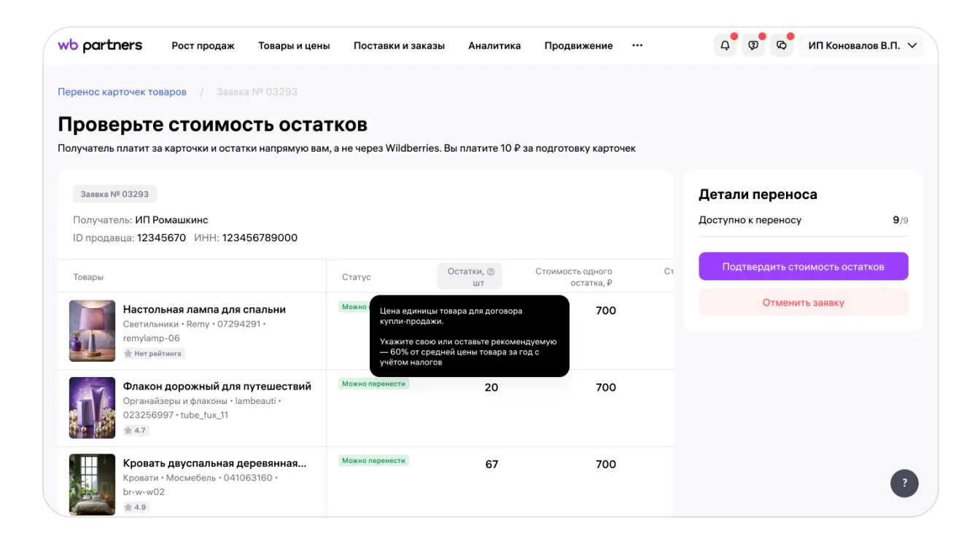This screenshot has height=544, width=980.
Task: Open the notifications bell icon
Action: (725, 45)
